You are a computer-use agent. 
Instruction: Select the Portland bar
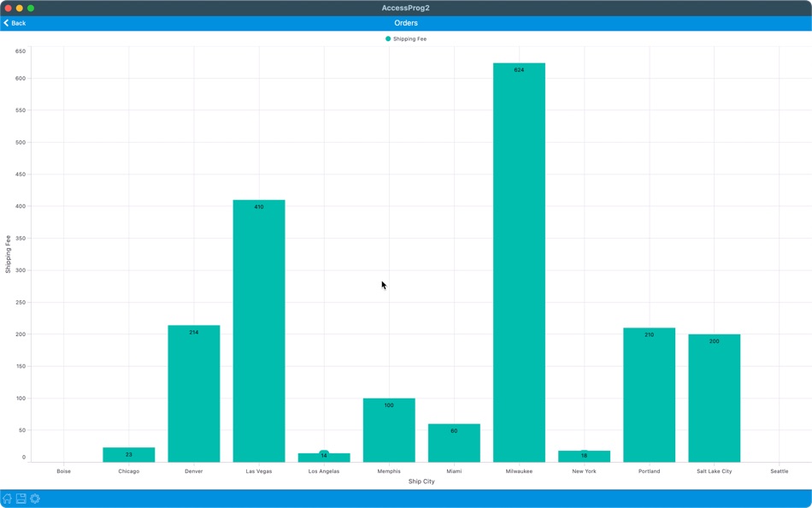(x=650, y=395)
